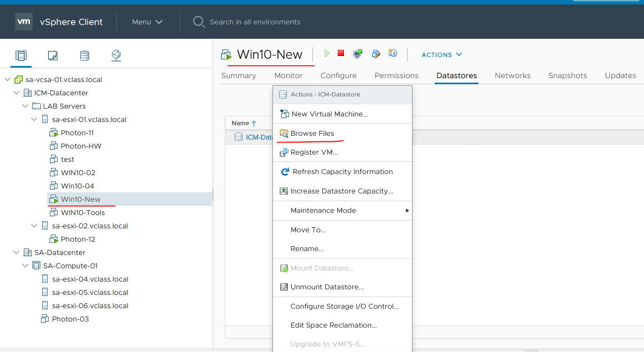Image resolution: width=644 pixels, height=352 pixels.
Task: Switch to the Networks tab
Action: click(513, 75)
